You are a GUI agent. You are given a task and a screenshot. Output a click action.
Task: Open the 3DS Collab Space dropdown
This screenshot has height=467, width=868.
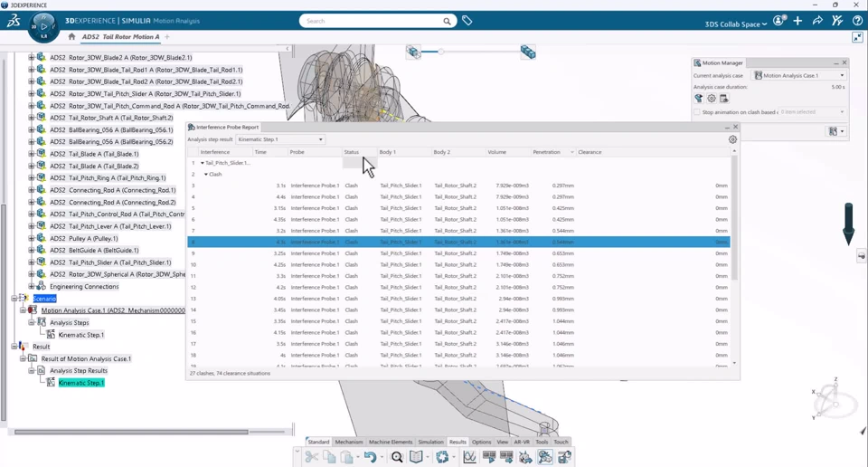click(736, 24)
